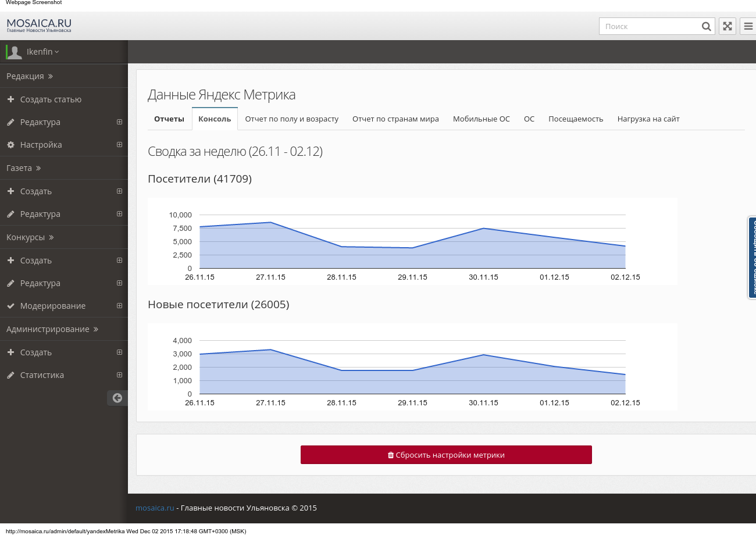
Task: Click the gear icon beside Настройка
Action: click(x=10, y=145)
